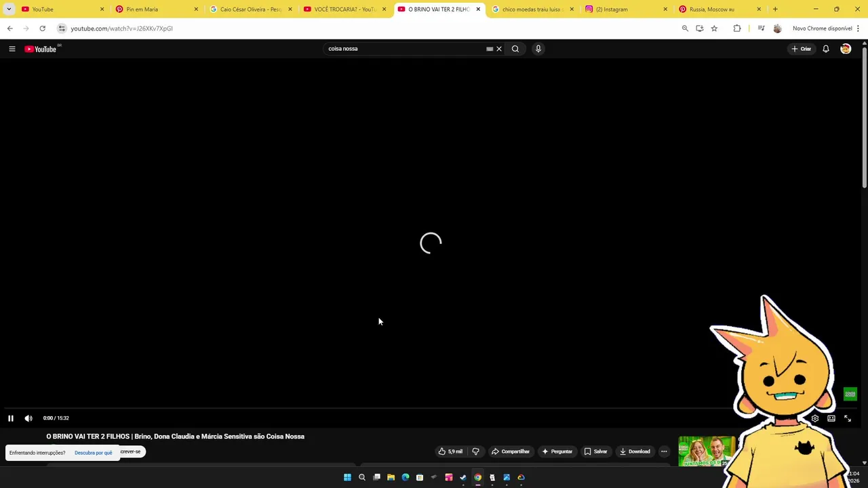Open Windows taskbar search
The width and height of the screenshot is (868, 488).
362,477
